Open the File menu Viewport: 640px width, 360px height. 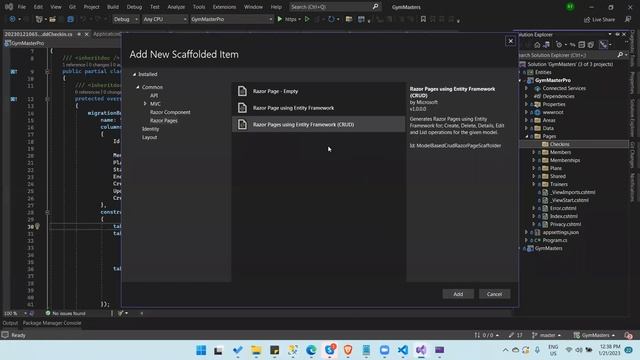point(22,7)
